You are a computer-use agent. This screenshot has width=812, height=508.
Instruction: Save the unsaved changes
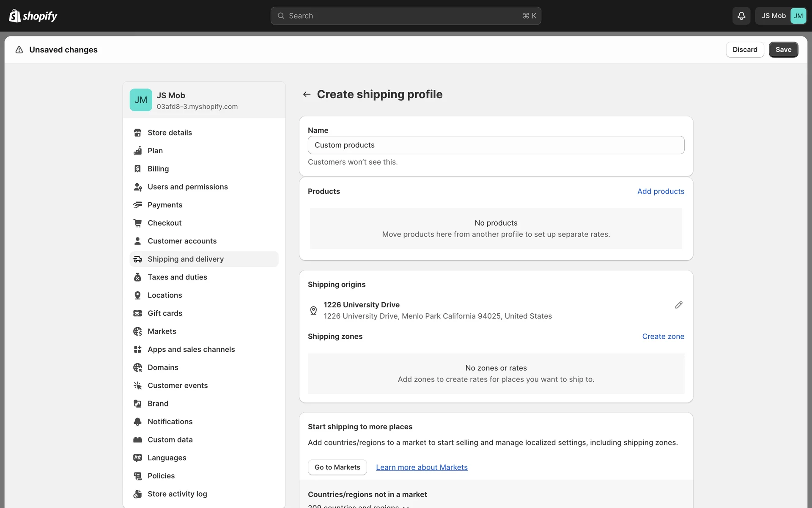(x=783, y=50)
